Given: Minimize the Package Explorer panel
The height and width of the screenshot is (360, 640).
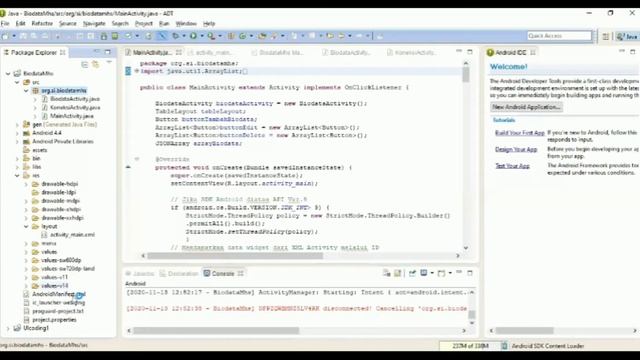Looking at the screenshot, I should tap(96, 52).
